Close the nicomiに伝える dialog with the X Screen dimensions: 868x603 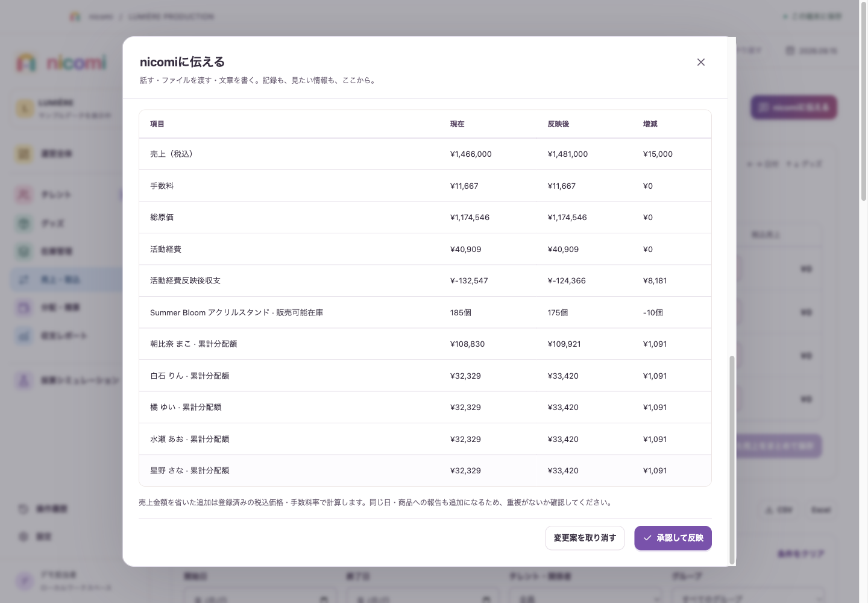click(x=700, y=62)
